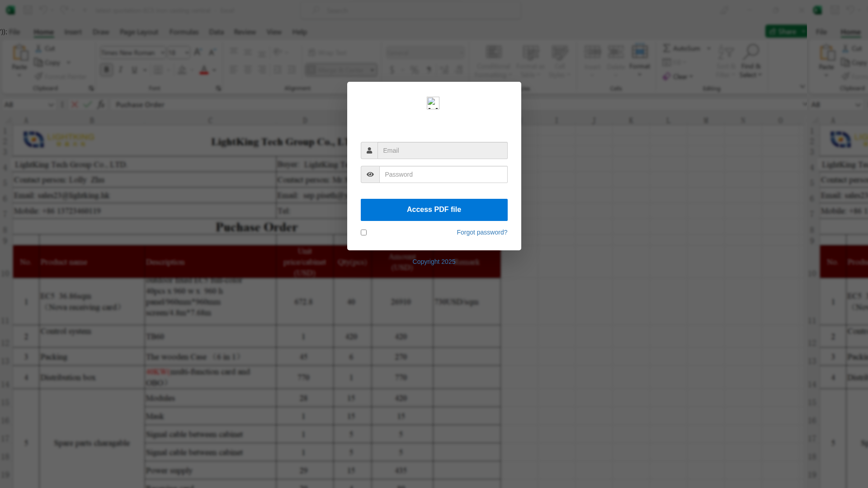Toggle Wrap Text in the Alignment group
Image resolution: width=868 pixels, height=488 pixels.
(x=328, y=53)
